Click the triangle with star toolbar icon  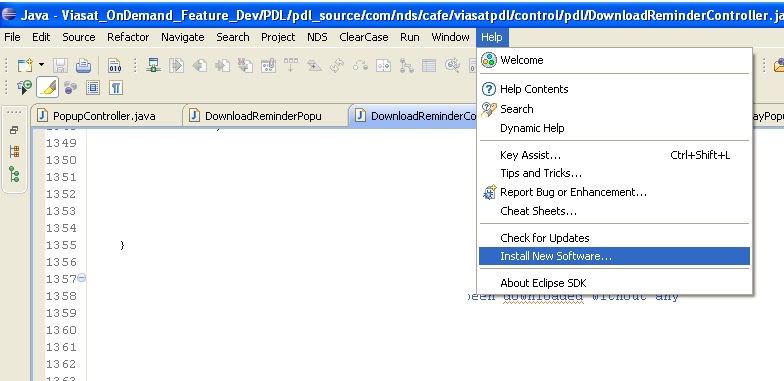pyautogui.click(x=314, y=66)
